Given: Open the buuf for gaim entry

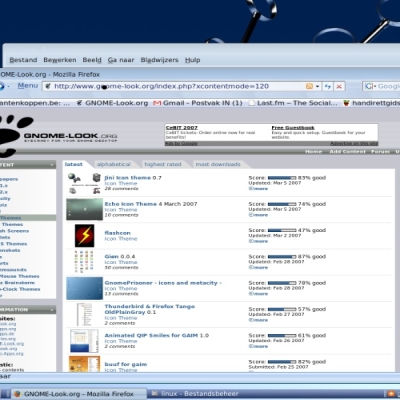Looking at the screenshot, I should point(126,364).
